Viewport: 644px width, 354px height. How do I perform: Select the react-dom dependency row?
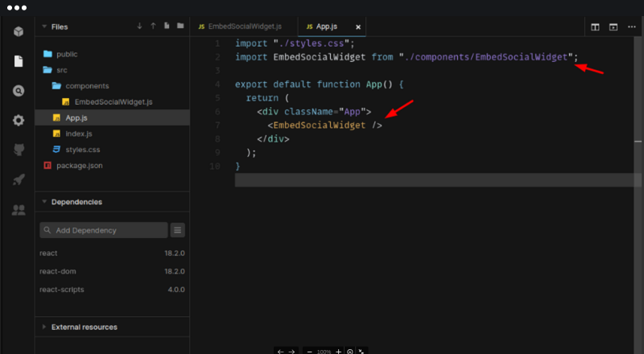112,271
